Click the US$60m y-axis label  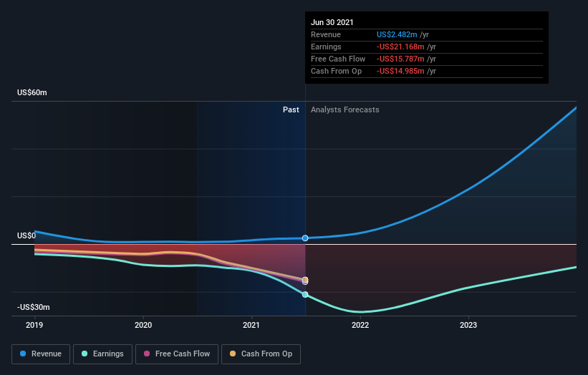pos(32,92)
